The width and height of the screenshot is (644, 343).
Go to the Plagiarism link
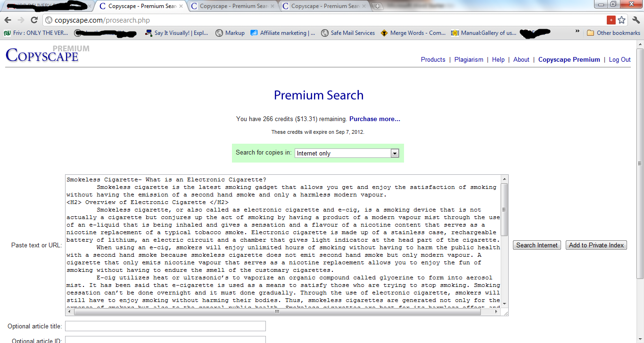point(469,60)
